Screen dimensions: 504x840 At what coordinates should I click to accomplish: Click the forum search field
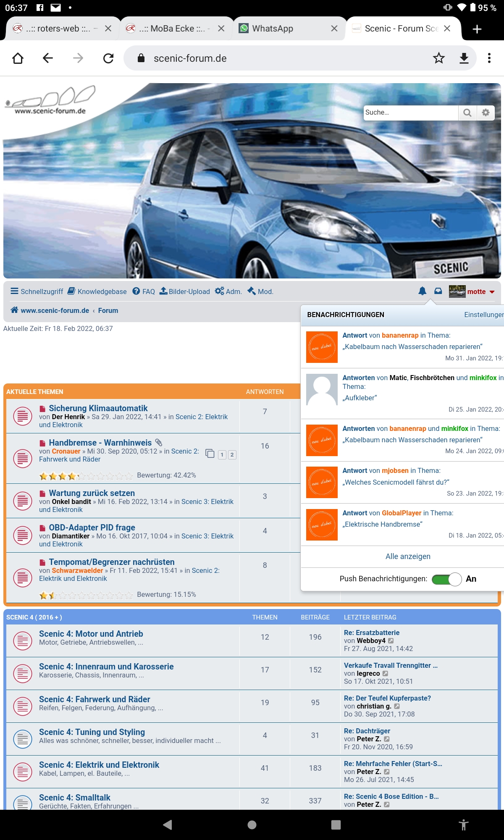click(411, 113)
